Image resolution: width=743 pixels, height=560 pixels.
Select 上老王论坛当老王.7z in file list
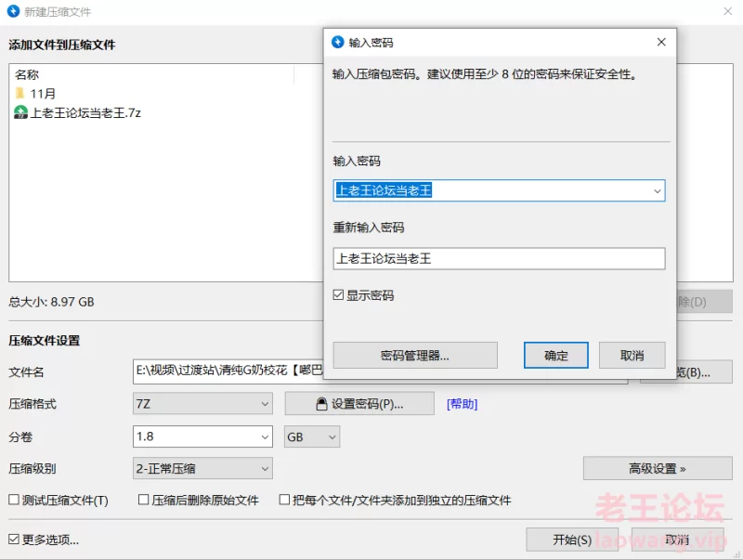[x=77, y=112]
